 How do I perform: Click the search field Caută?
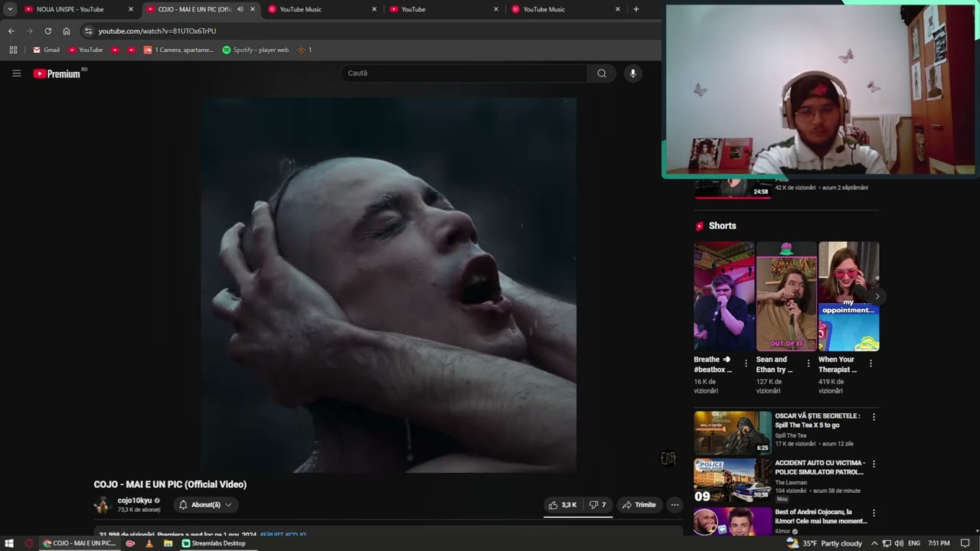click(464, 73)
